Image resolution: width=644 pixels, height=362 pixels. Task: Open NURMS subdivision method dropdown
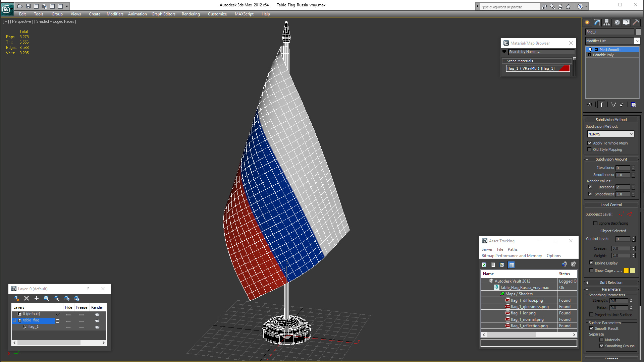[x=610, y=134]
